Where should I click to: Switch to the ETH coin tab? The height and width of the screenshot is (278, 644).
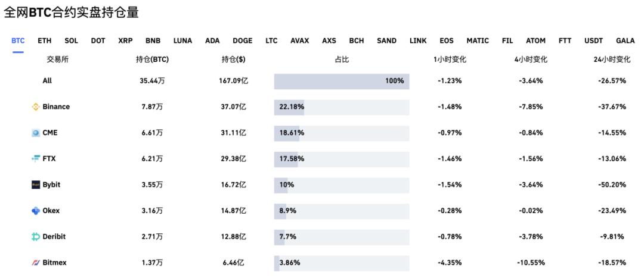click(x=45, y=41)
